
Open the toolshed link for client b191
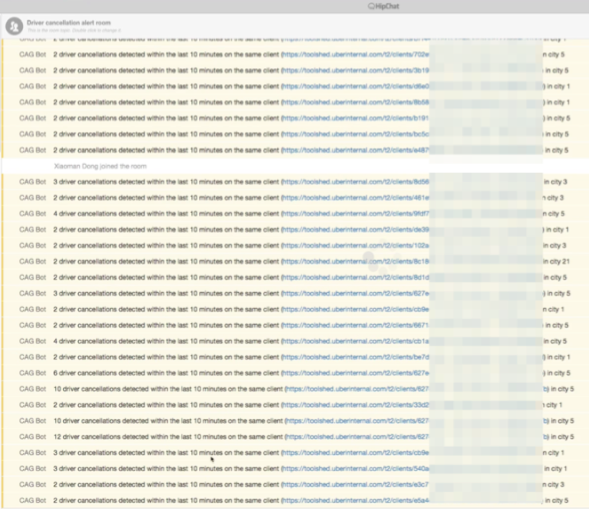click(356, 118)
